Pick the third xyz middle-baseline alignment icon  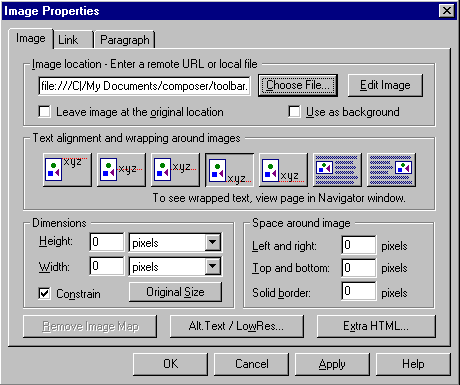click(175, 170)
